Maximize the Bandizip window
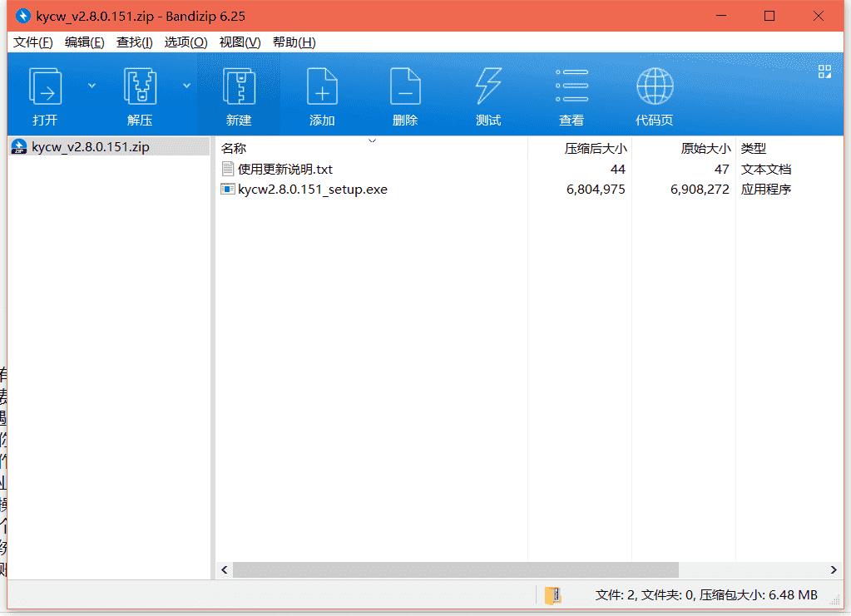Viewport: 851px width, 616px height. tap(769, 16)
